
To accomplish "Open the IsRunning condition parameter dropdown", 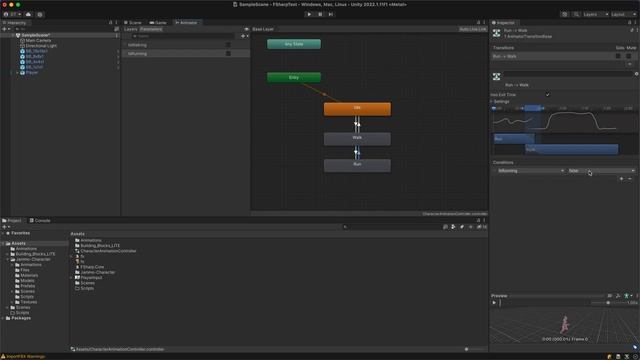I will tap(530, 171).
